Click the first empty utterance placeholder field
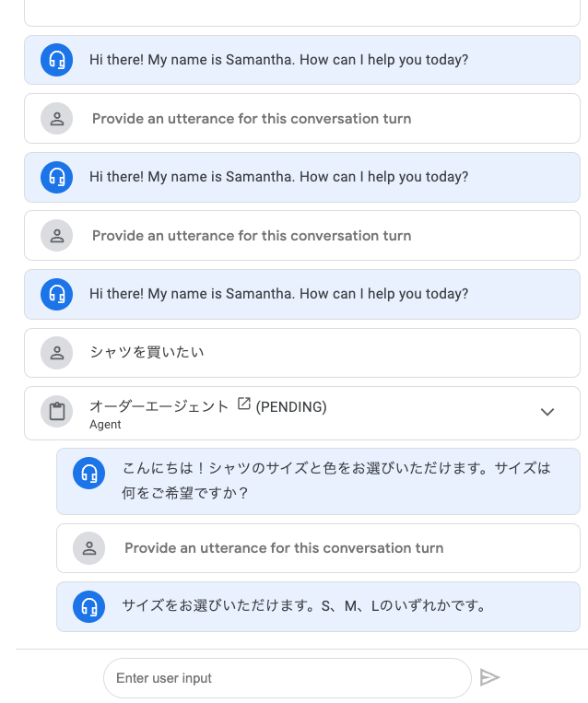This screenshot has width=588, height=703. click(x=302, y=118)
